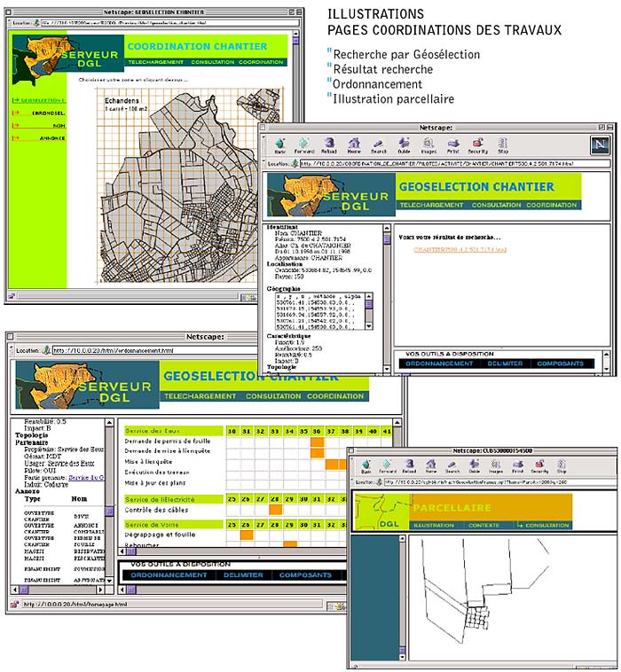Click up arrow of Géographie coordinates list
Screen dimensions: 621x672
coord(368,296)
